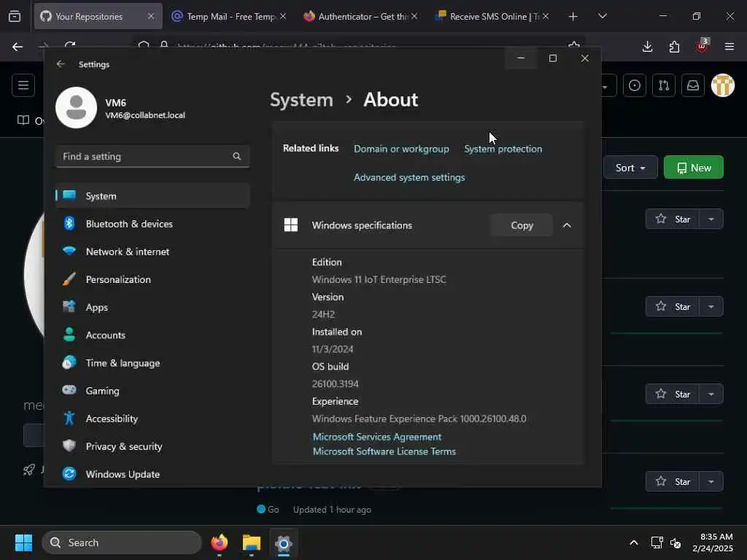Star the first repository in list
Image resolution: width=747 pixels, height=560 pixels.
[x=672, y=219]
